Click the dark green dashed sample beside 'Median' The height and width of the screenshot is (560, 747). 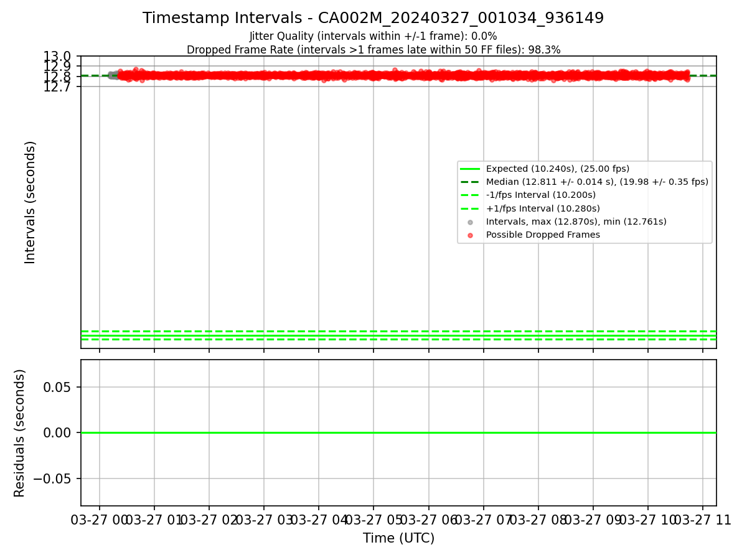point(470,182)
